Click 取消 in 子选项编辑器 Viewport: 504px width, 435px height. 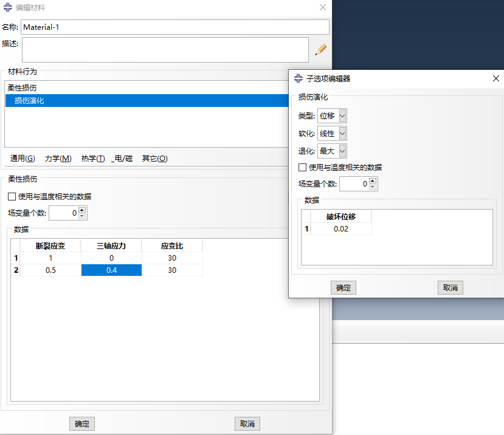(450, 287)
